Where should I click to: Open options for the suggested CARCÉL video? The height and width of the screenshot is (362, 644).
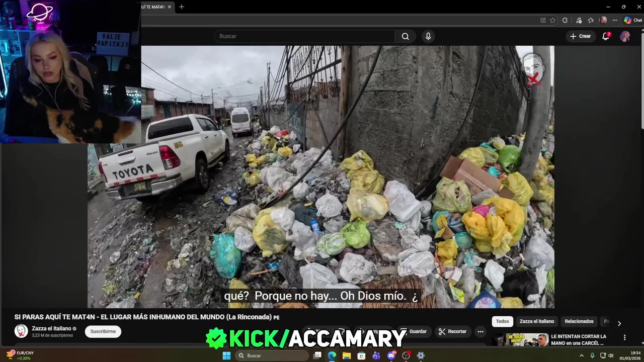[624, 337]
